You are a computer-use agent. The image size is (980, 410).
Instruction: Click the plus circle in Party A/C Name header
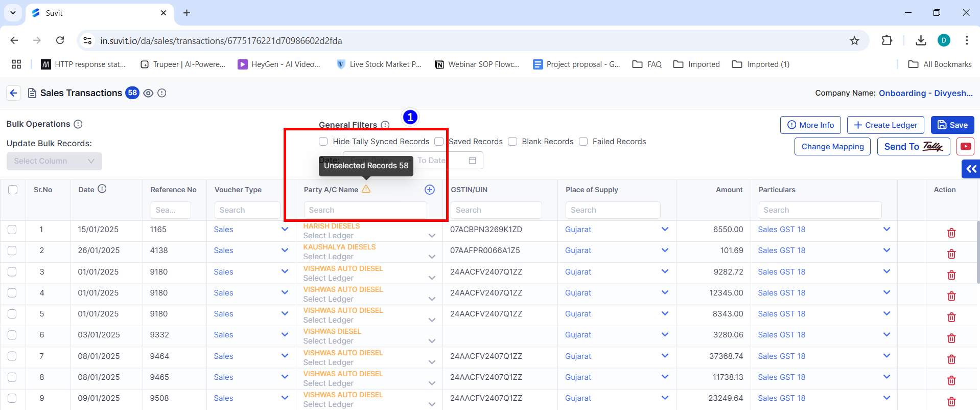430,190
